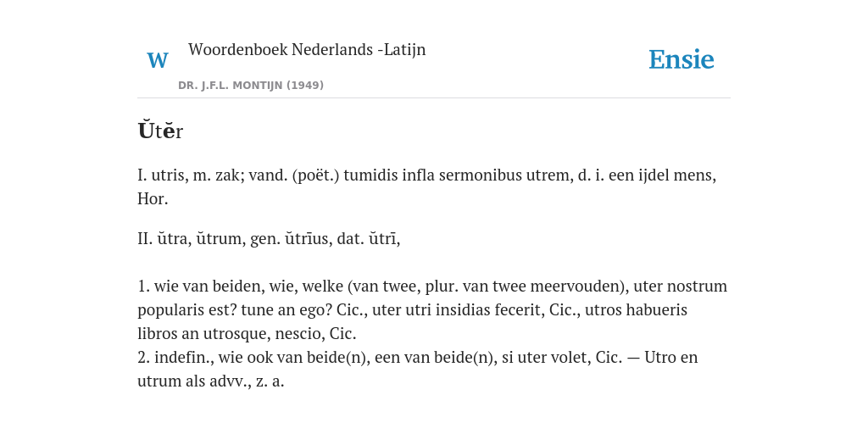The width and height of the screenshot is (868, 434).
Task: Click definition 2 starting with 'indefin.'
Action: point(418,370)
